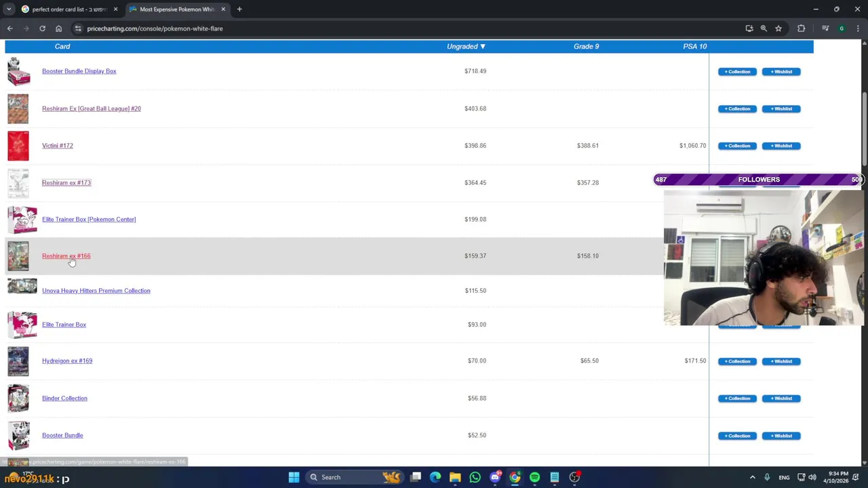
Task: Click the Binder Collection thumbnail image
Action: (x=18, y=399)
